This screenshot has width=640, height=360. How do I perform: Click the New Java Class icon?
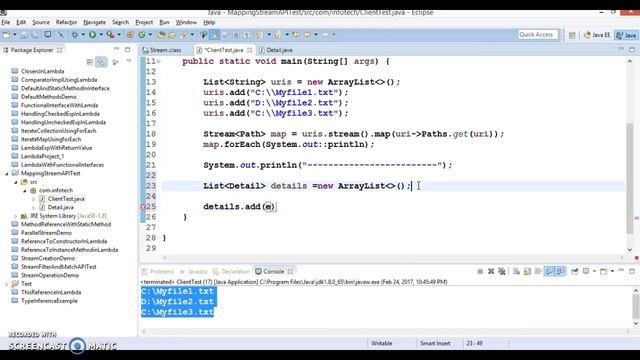(x=142, y=35)
